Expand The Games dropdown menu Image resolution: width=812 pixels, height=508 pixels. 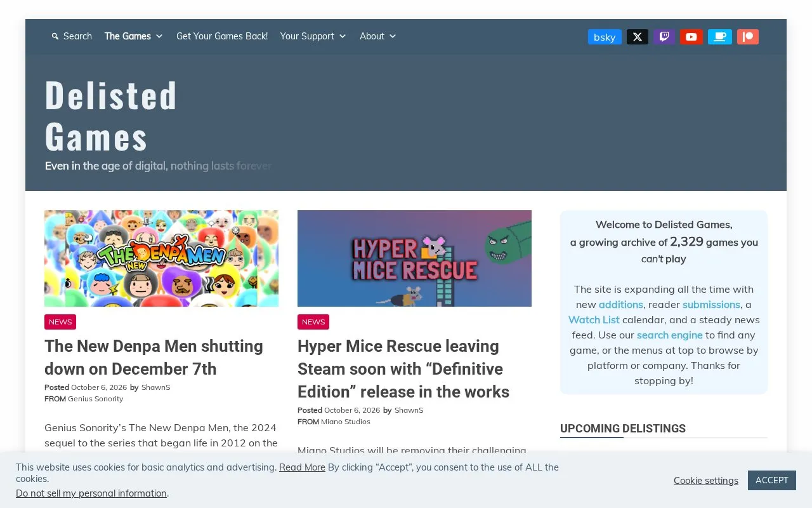134,36
